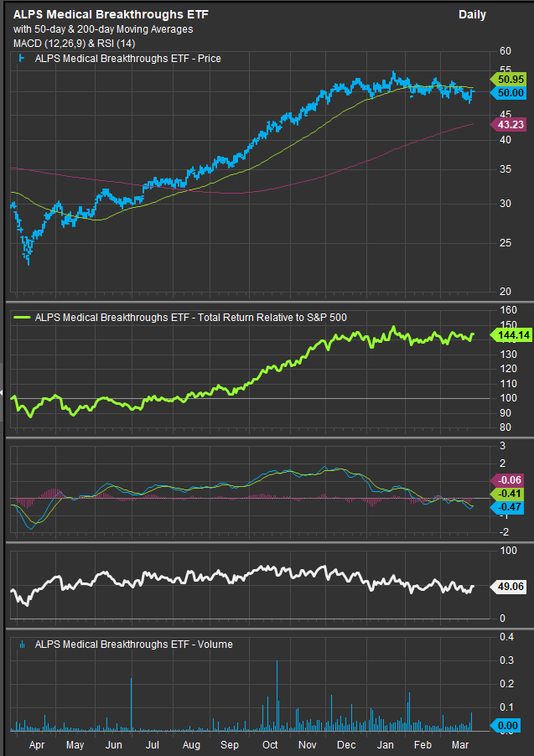
Task: Select the -0.06 MACD histogram tag
Action: (x=510, y=480)
